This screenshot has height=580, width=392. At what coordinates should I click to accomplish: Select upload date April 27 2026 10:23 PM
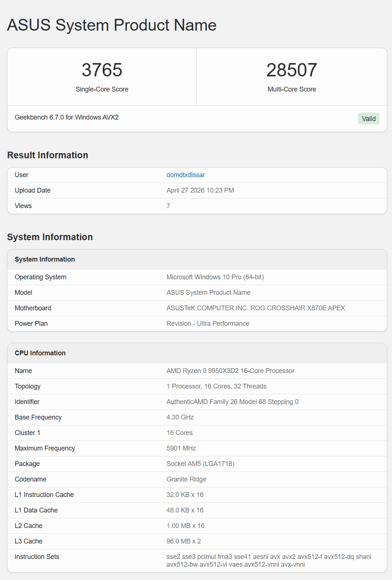point(200,190)
